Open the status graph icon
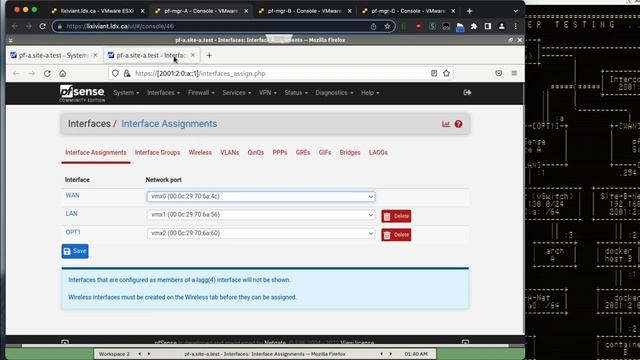This screenshot has width=640, height=360. 446,124
